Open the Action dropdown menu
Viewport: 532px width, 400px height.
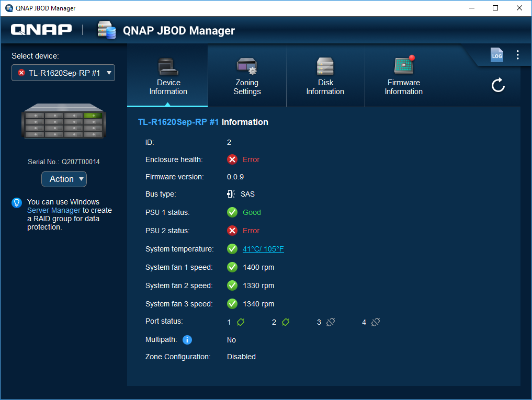click(64, 179)
